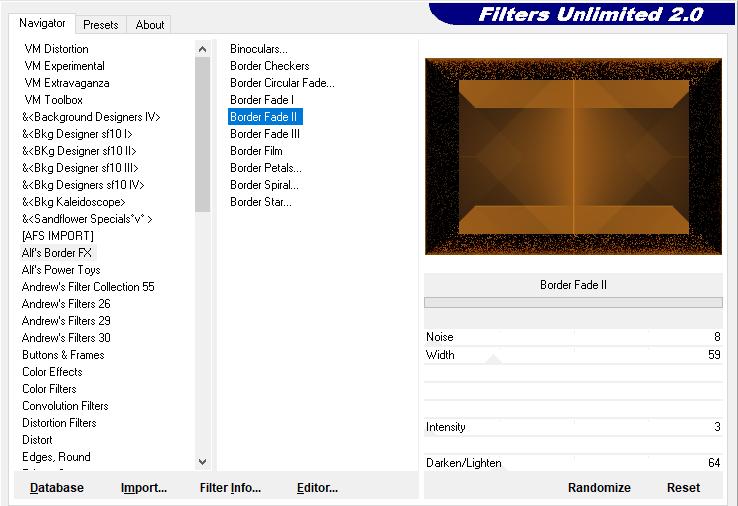The image size is (738, 506).
Task: Open the About tab
Action: 149,24
